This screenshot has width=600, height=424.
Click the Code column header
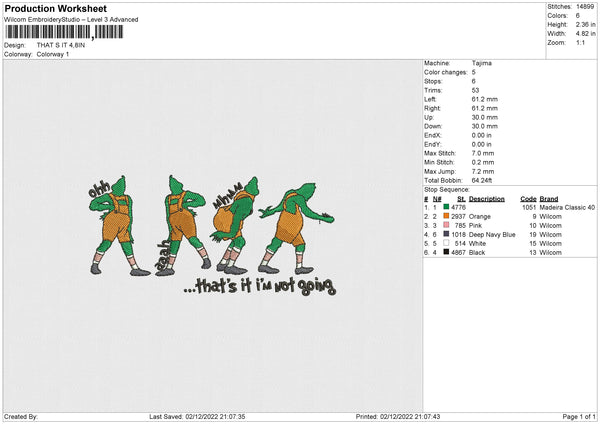point(529,198)
